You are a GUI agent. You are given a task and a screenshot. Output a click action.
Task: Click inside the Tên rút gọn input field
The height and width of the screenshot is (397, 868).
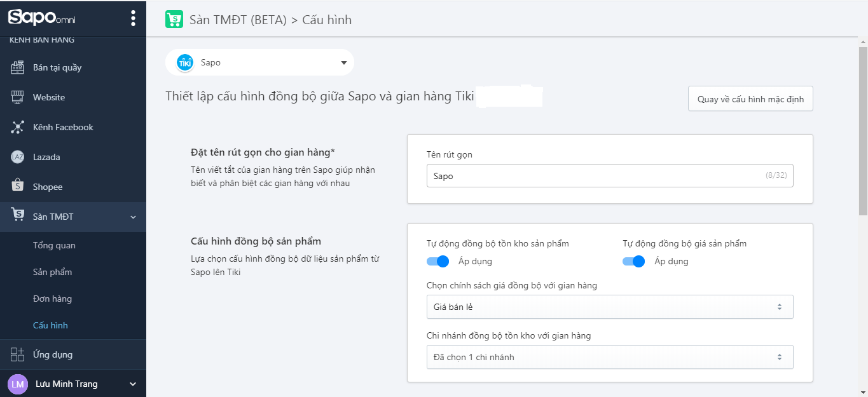(x=609, y=175)
